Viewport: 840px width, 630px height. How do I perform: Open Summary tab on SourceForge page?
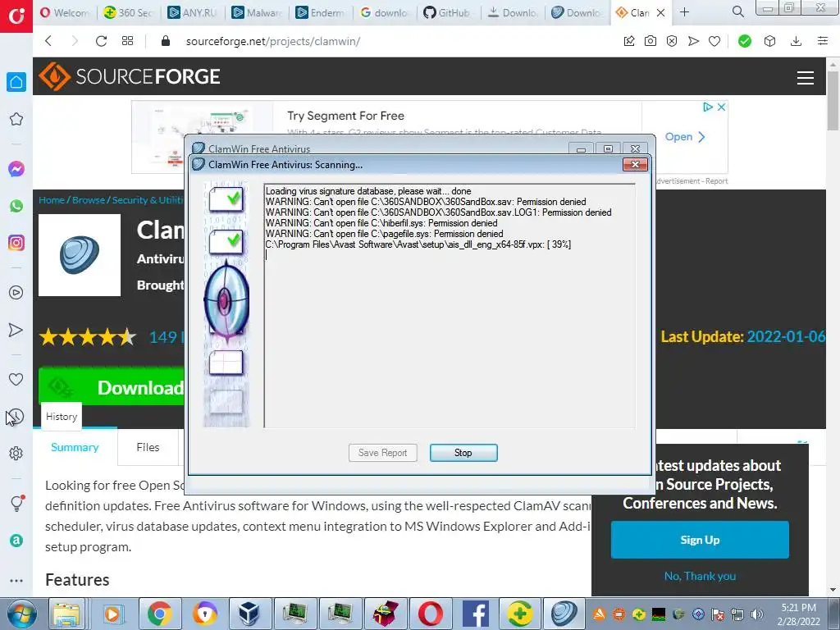coord(75,447)
